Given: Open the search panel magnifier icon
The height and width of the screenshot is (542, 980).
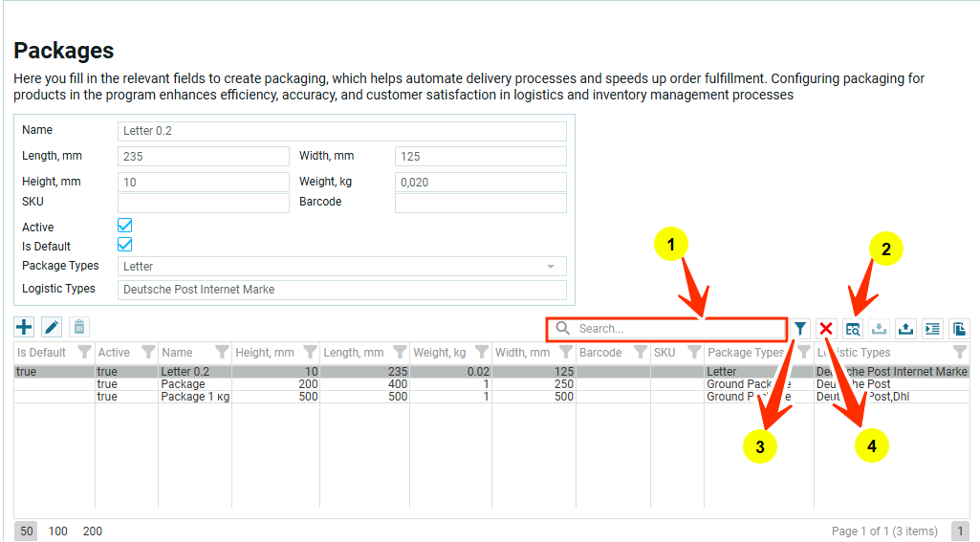Looking at the screenshot, I should pos(853,329).
